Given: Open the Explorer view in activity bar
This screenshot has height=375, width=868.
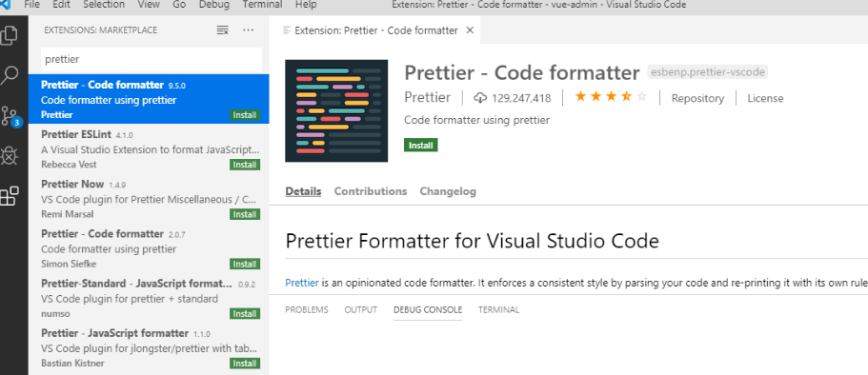Looking at the screenshot, I should pos(9,34).
